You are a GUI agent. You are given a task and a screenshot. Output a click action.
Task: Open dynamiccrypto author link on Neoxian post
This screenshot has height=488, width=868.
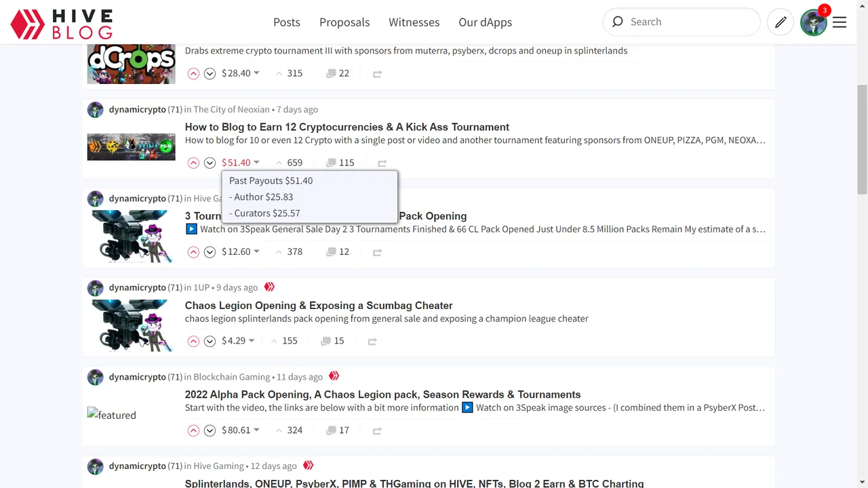point(138,109)
